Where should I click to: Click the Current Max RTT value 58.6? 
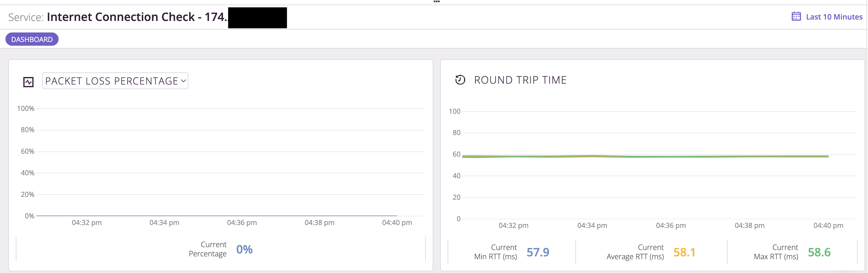pos(819,252)
